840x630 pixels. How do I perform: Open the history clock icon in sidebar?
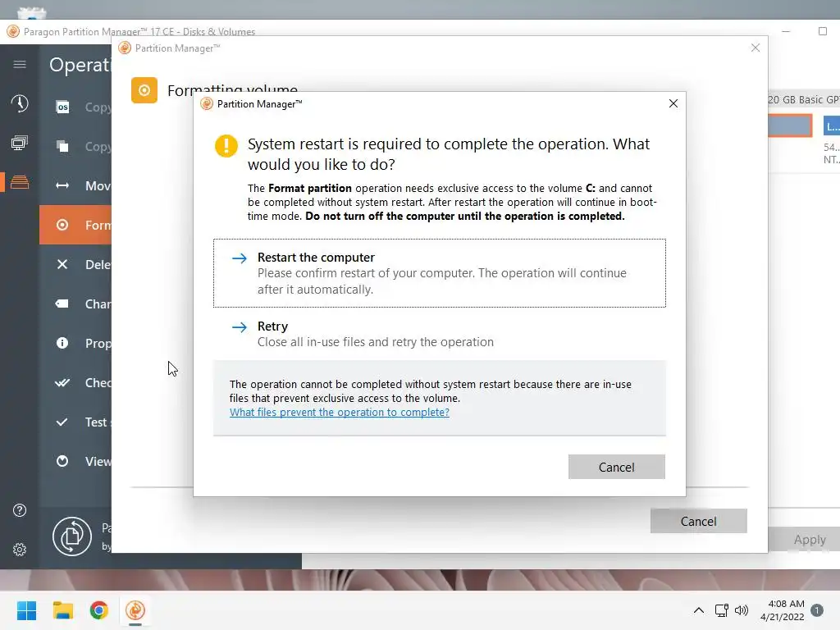pyautogui.click(x=20, y=103)
